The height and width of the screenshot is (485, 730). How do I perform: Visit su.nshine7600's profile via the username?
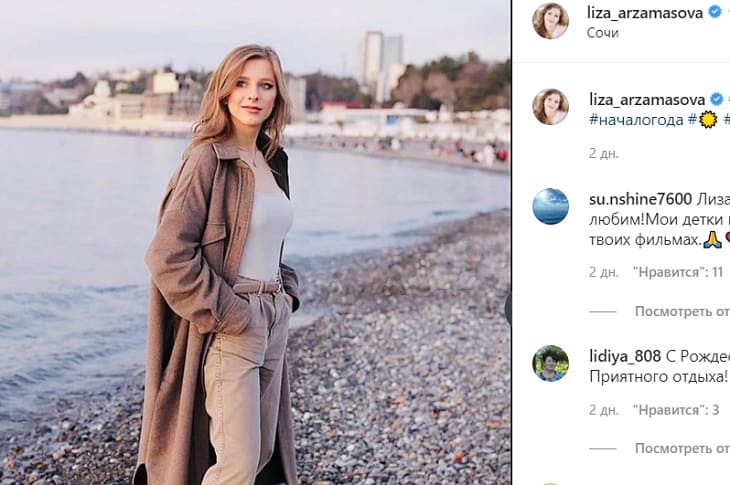click(x=640, y=197)
